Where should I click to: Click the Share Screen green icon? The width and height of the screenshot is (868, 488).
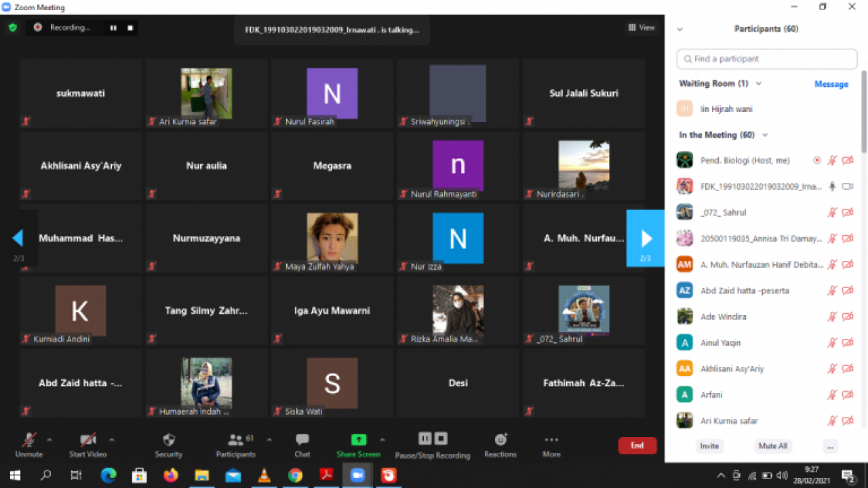tap(359, 440)
